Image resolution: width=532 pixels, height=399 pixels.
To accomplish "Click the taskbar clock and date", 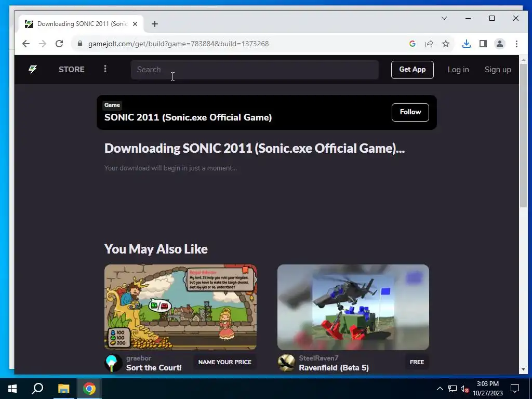I will point(487,389).
